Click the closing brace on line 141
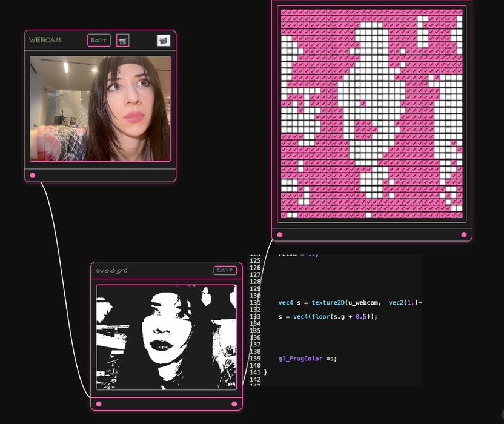504x424 pixels. point(265,373)
